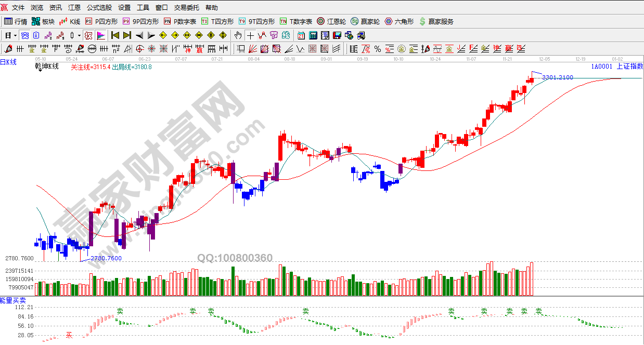Open the calculator icon in toolbar

point(313,35)
